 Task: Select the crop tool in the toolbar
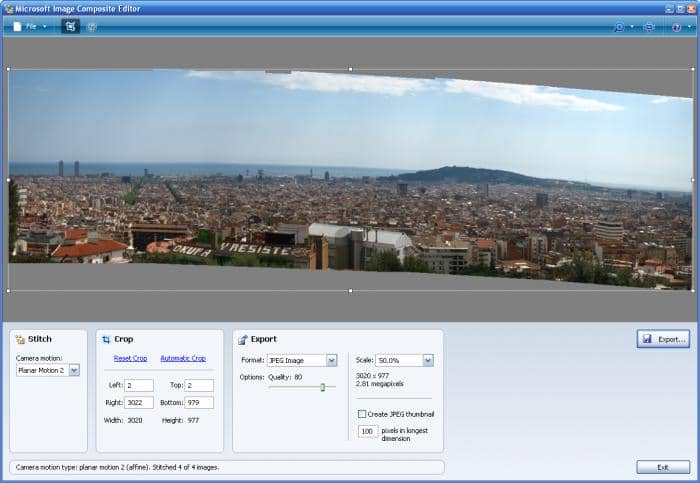click(x=71, y=26)
